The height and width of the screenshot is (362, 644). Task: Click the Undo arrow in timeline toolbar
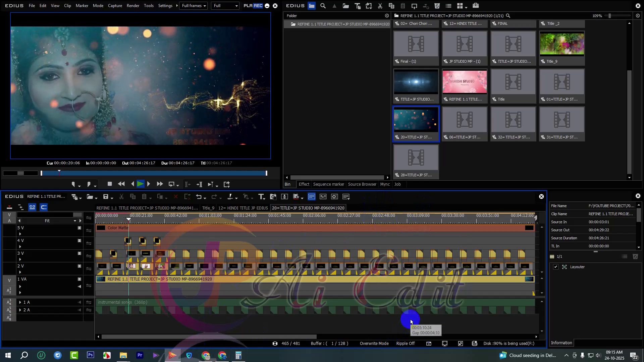coord(199,197)
